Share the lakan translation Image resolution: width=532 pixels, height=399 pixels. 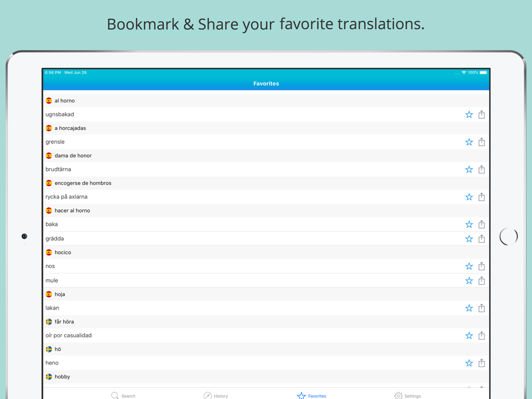(481, 308)
